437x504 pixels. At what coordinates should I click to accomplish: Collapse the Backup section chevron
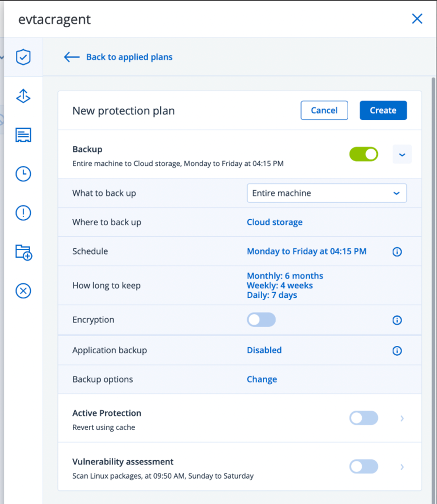tap(402, 154)
